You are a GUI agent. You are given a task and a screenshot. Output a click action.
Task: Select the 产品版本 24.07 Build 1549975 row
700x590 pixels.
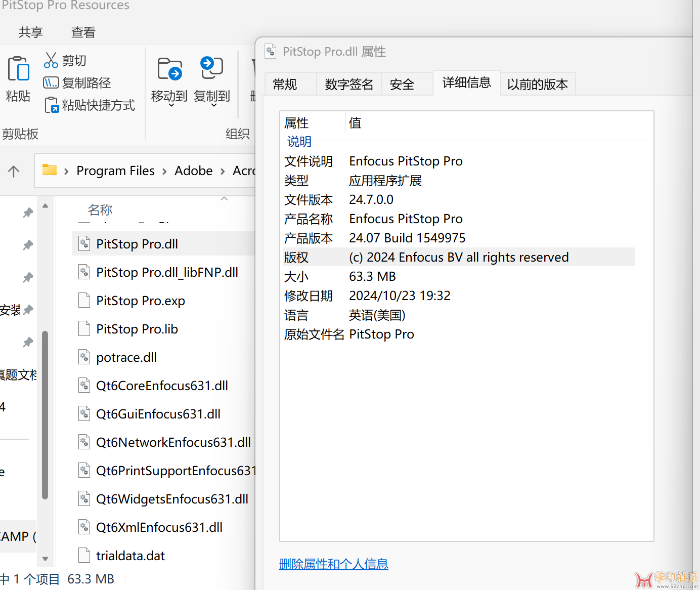coord(458,238)
